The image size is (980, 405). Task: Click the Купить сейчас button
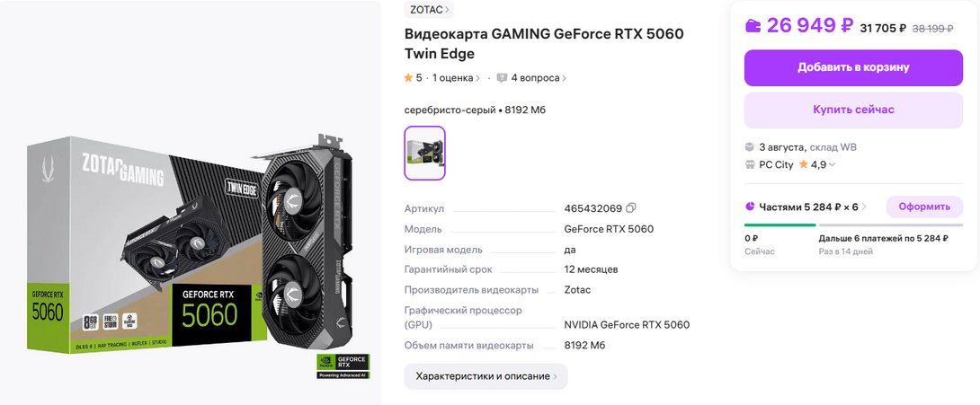coord(853,110)
